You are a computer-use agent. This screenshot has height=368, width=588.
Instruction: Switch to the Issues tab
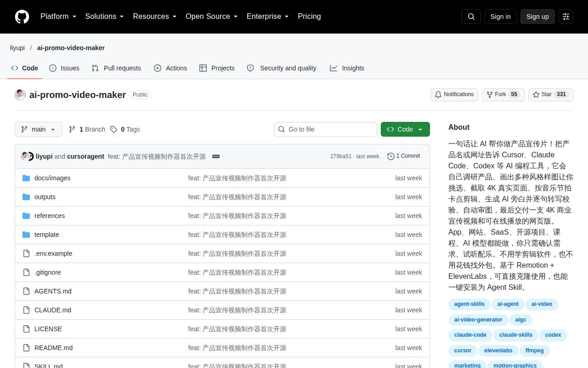pyautogui.click(x=64, y=68)
